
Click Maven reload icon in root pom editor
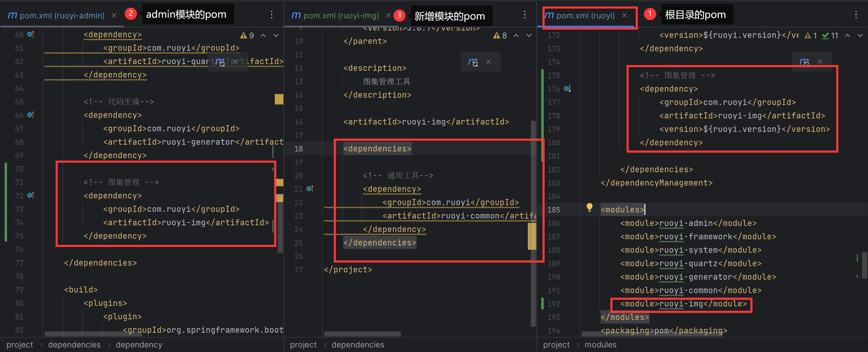click(x=804, y=62)
